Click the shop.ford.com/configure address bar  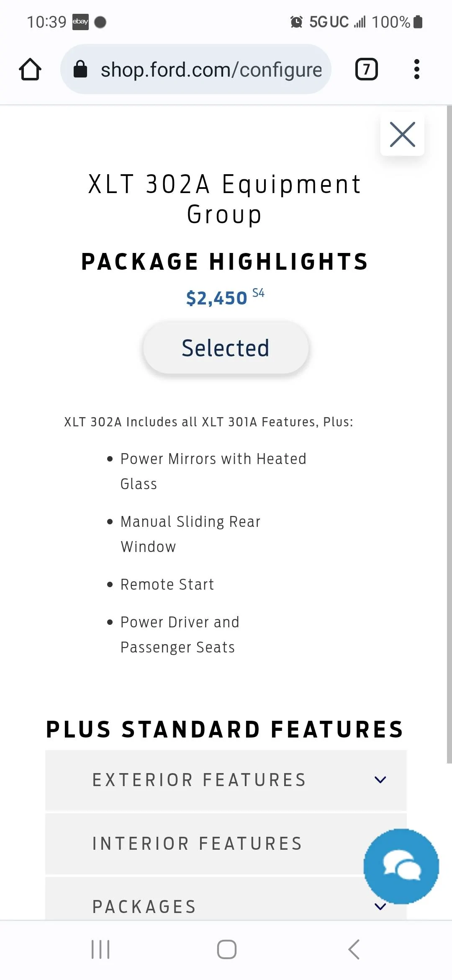pos(196,69)
